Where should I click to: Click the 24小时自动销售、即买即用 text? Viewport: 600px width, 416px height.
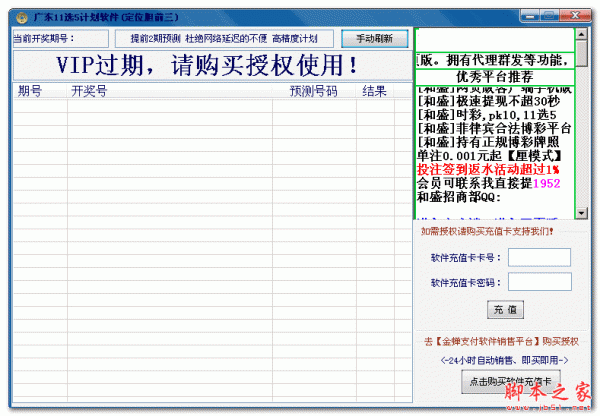click(504, 360)
